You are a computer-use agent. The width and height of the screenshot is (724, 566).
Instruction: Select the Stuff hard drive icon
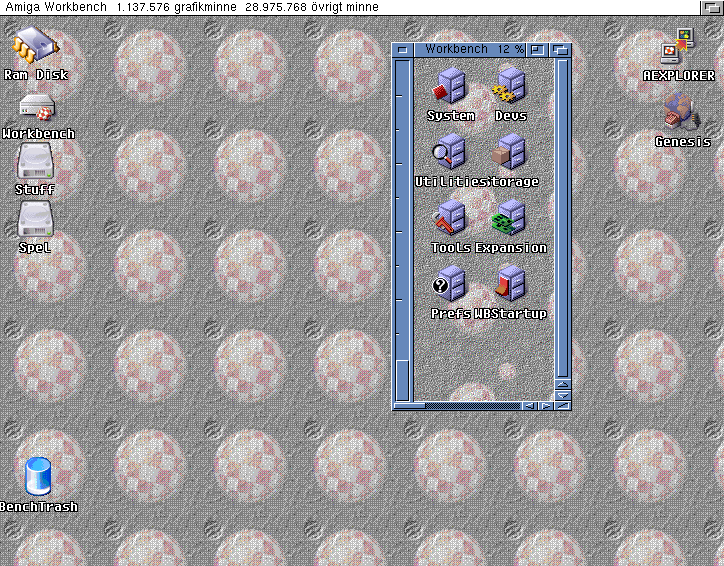point(35,161)
